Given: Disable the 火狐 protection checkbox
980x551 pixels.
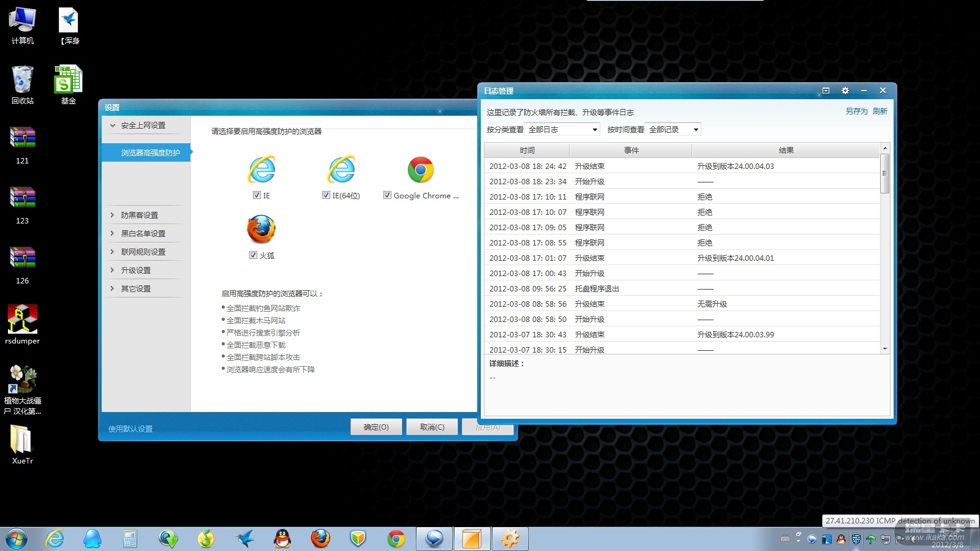Looking at the screenshot, I should (253, 255).
